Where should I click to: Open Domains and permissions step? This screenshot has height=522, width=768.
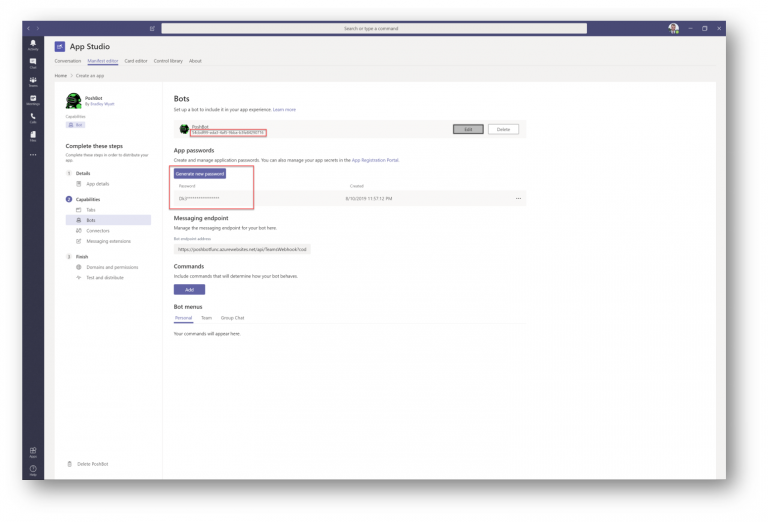[112, 267]
